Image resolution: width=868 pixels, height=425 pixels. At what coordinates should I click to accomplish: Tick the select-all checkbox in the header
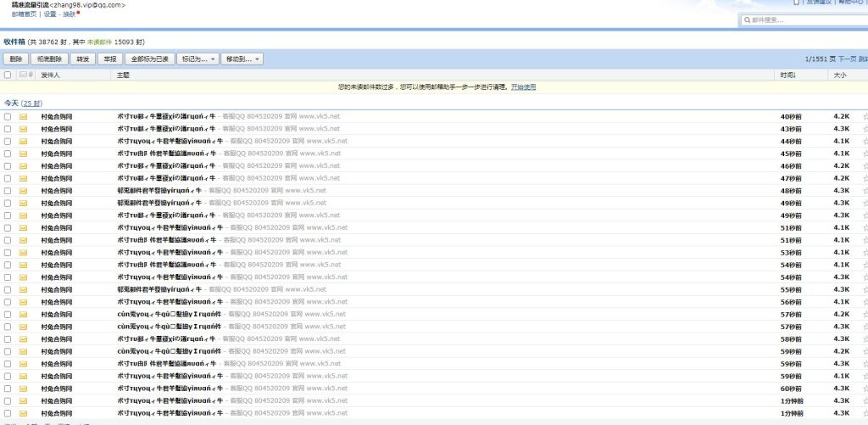coord(8,75)
